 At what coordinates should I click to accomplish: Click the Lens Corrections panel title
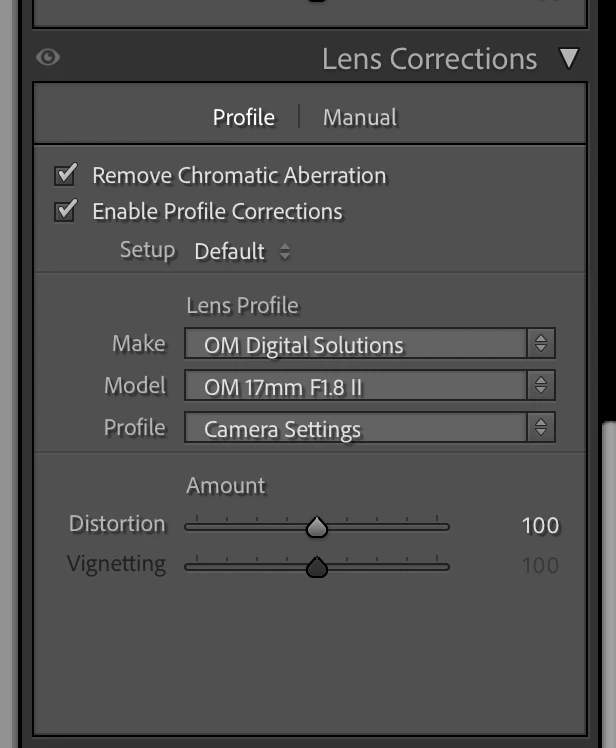click(429, 59)
